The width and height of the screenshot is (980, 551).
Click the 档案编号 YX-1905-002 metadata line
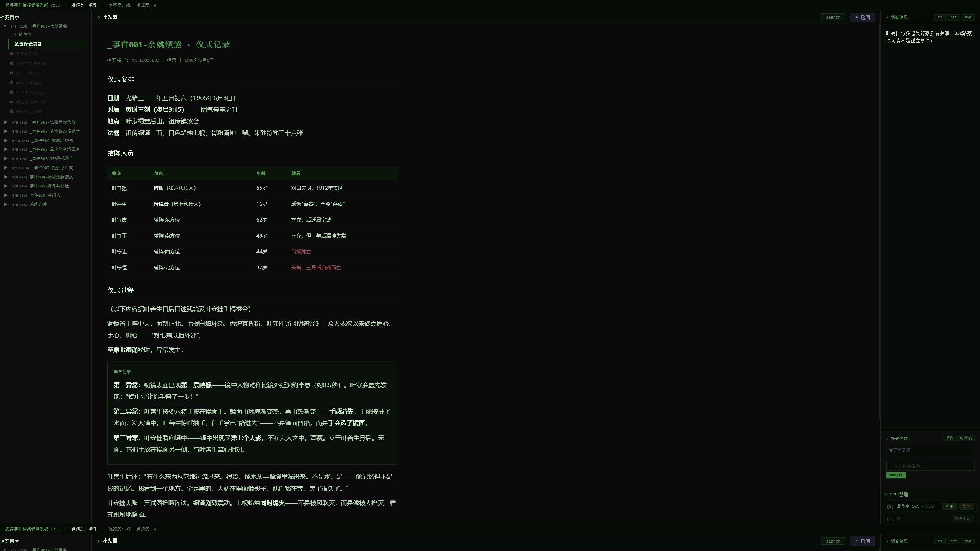pos(160,60)
